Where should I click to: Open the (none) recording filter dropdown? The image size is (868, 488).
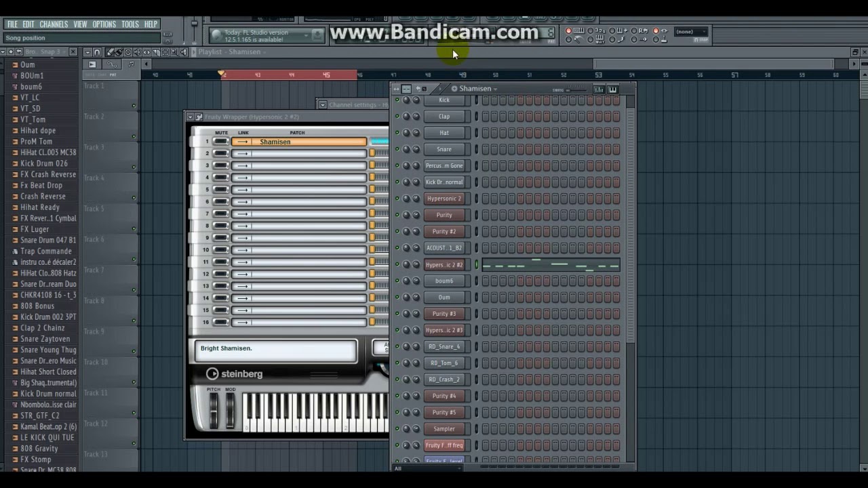(691, 32)
